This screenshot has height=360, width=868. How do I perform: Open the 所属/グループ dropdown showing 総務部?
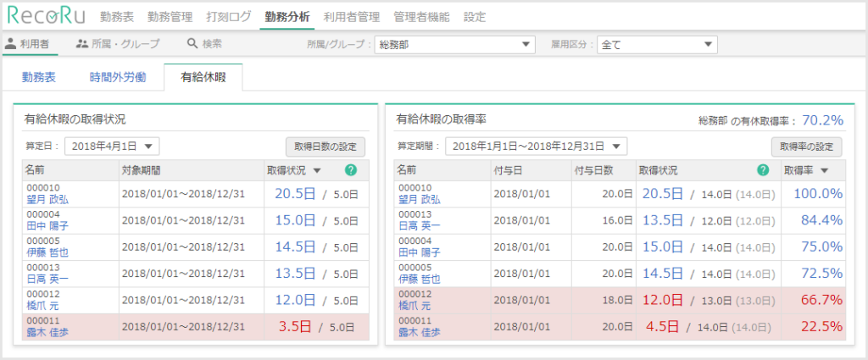pos(454,44)
